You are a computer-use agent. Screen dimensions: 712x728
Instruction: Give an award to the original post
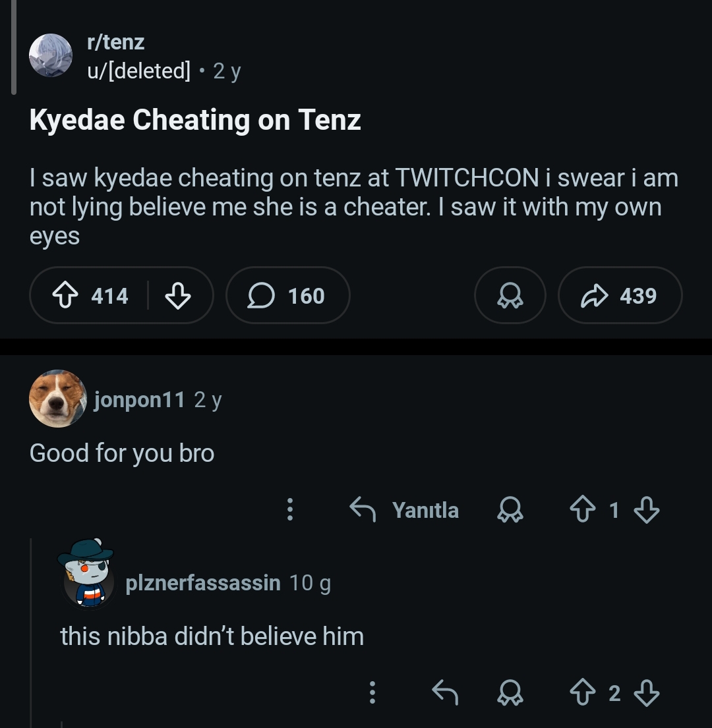pos(510,295)
